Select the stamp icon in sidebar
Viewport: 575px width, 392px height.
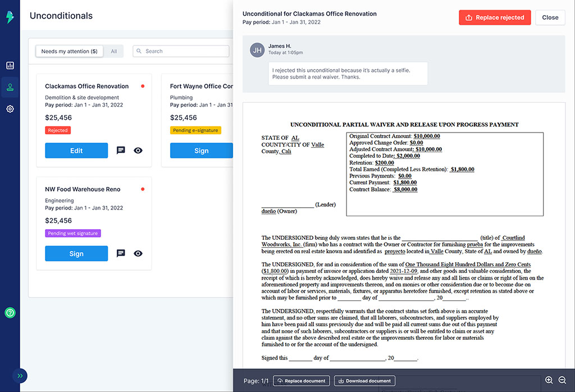pos(10,87)
